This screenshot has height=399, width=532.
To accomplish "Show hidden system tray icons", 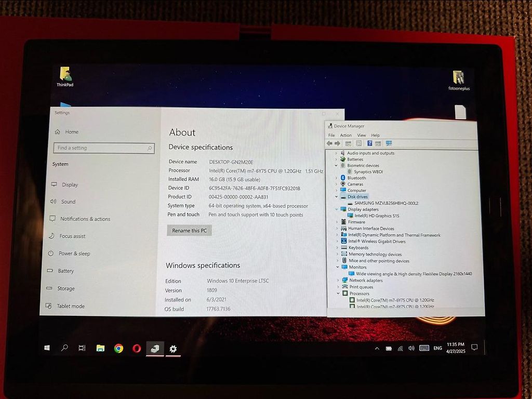I will click(x=377, y=349).
